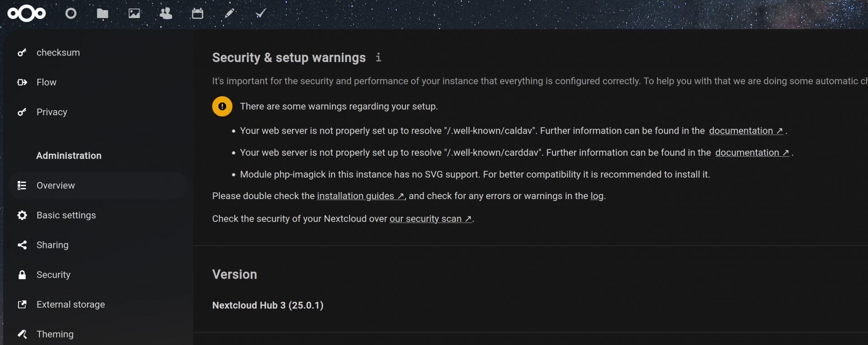Open the Files app icon
The image size is (868, 345).
pyautogui.click(x=103, y=14)
